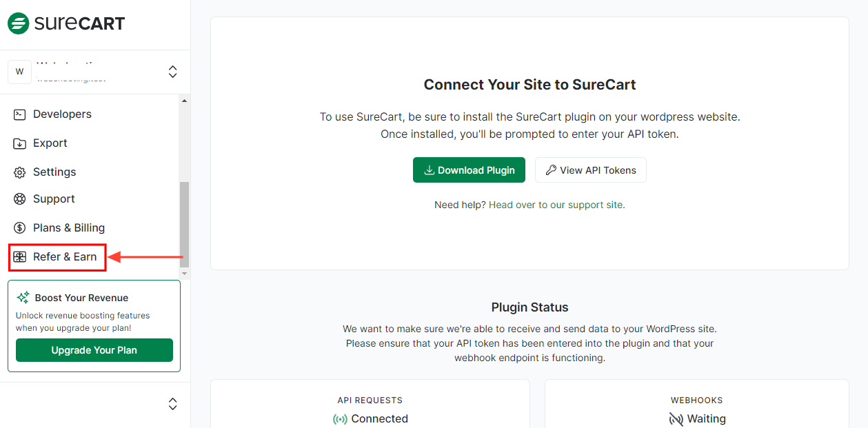The image size is (868, 428).
Task: Click the sparkle icon beside Boost Your Revenue
Action: point(23,298)
